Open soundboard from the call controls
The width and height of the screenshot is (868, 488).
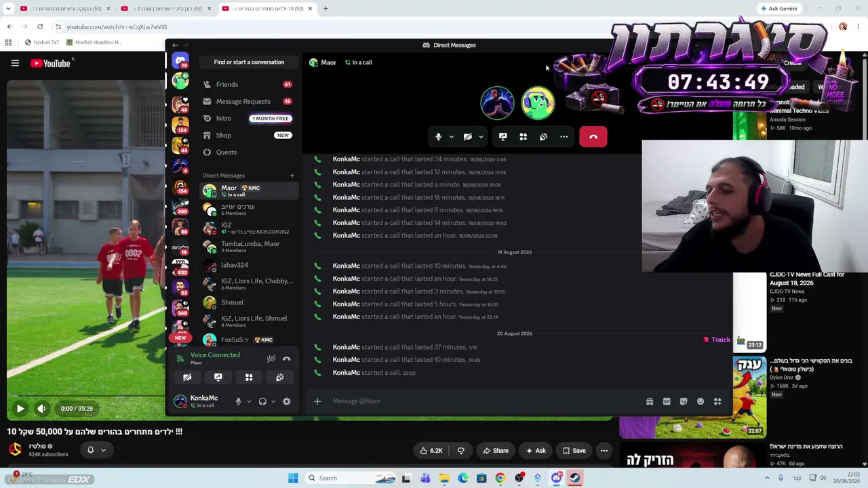[543, 137]
